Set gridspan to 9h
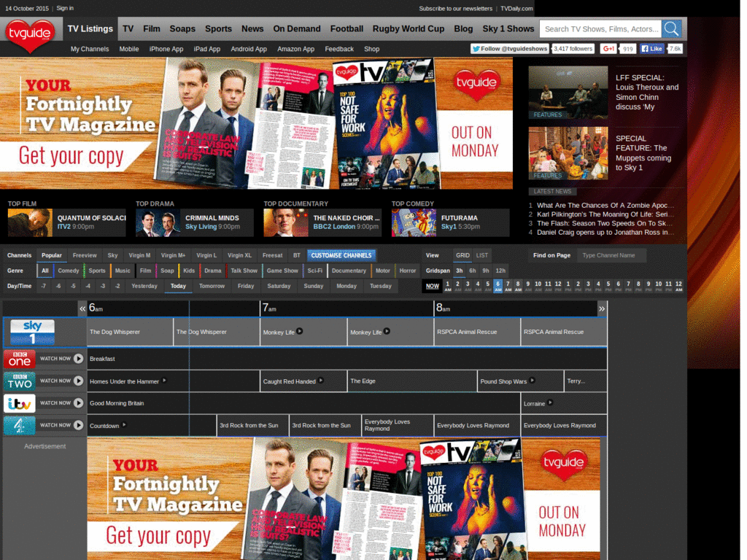 click(x=485, y=271)
